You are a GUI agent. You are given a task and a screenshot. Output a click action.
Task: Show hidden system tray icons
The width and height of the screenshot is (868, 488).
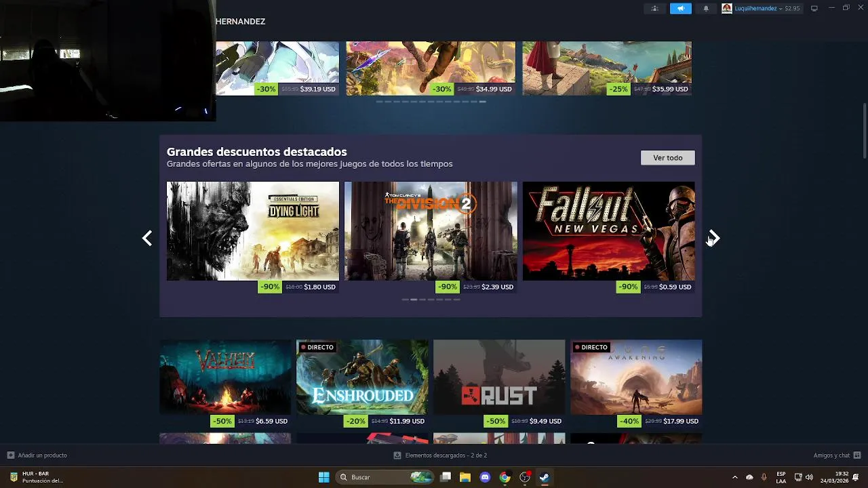734,477
